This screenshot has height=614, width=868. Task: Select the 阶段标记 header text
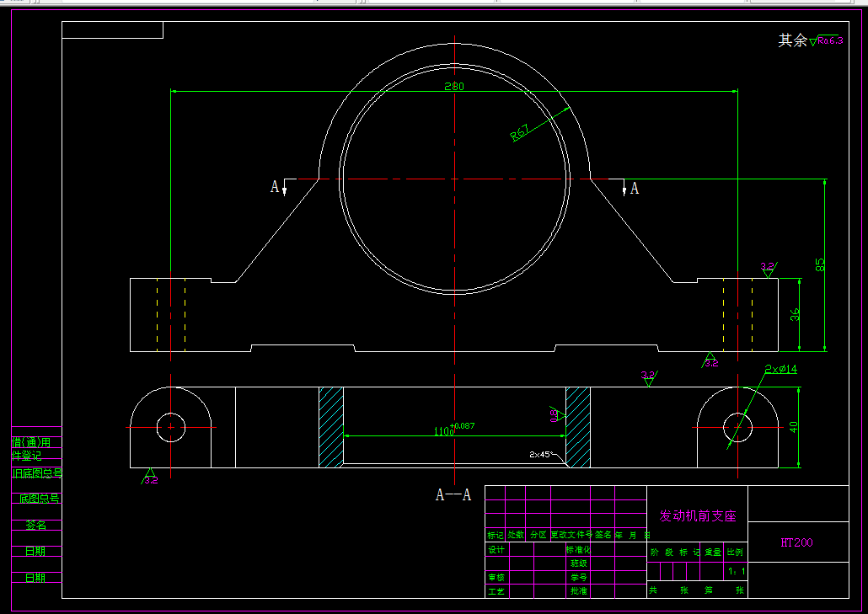coord(675,552)
